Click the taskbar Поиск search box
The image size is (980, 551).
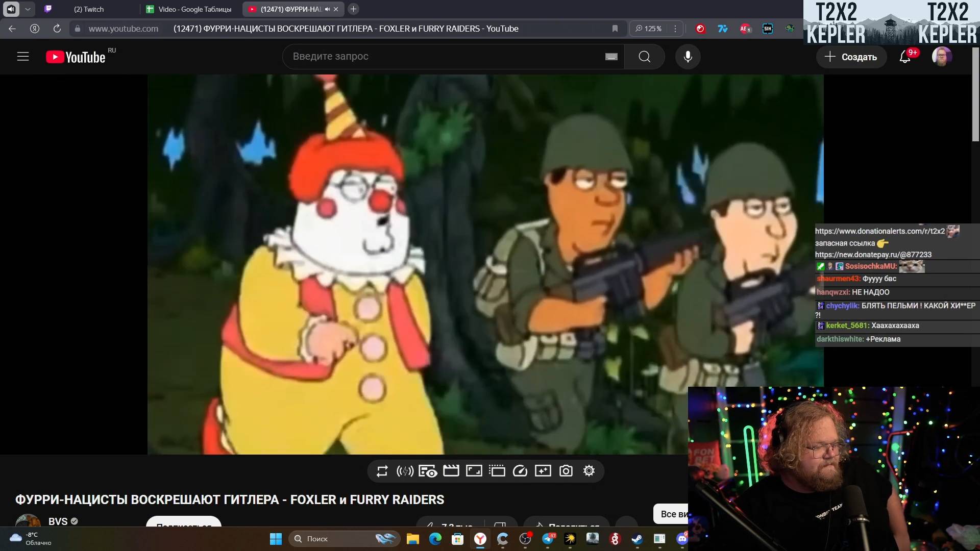point(344,539)
